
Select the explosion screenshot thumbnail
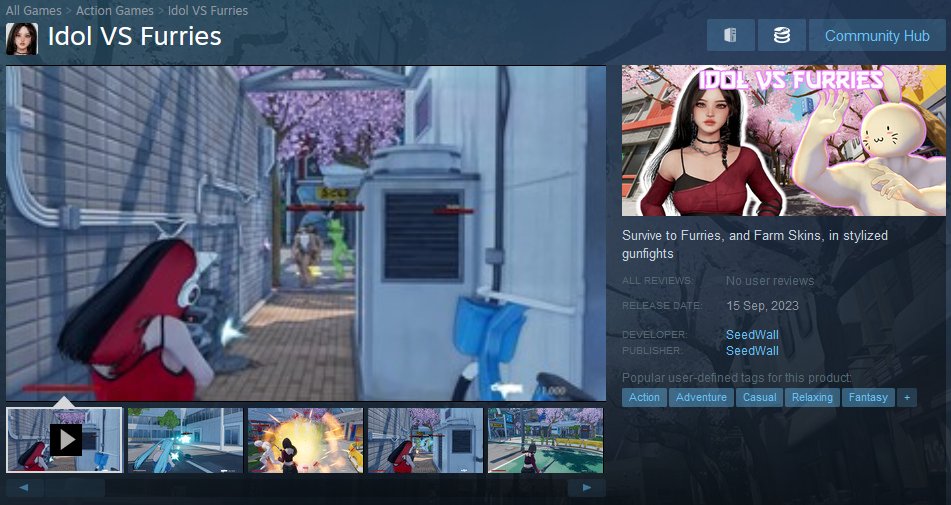(305, 440)
